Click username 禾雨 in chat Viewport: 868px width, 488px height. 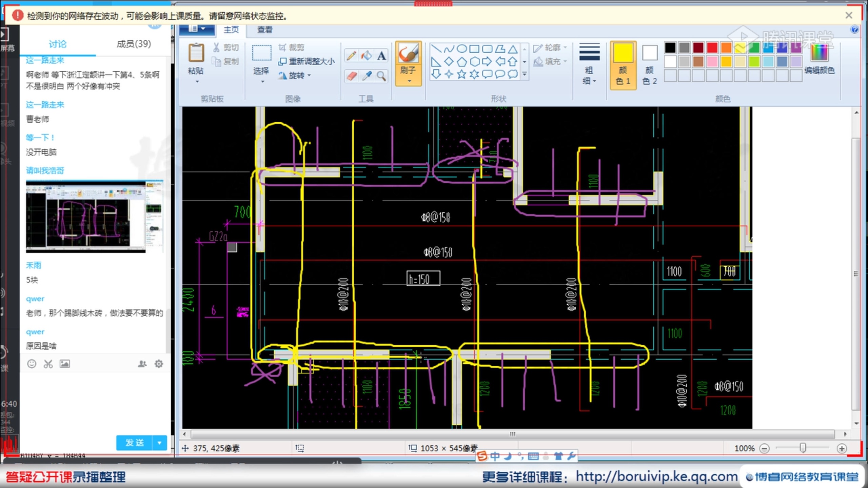point(34,265)
